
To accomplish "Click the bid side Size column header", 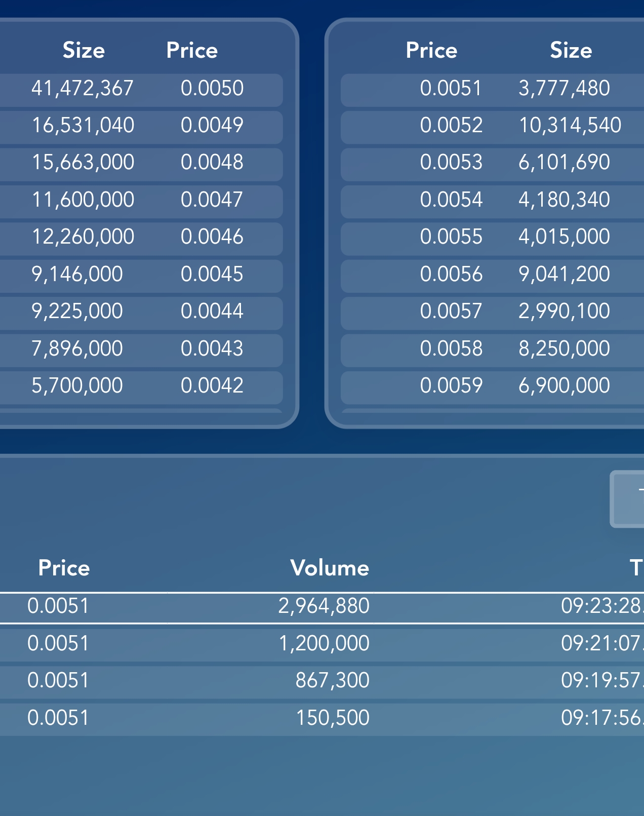I will coord(84,50).
